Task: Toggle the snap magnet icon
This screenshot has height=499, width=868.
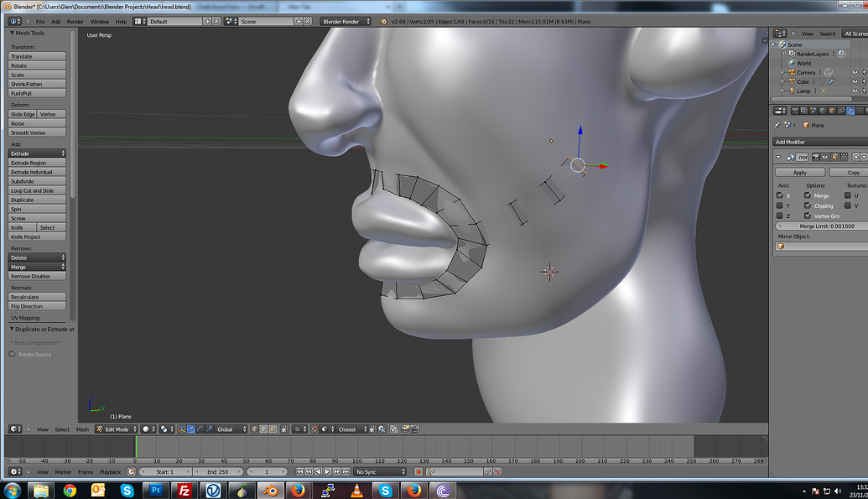Action: click(314, 429)
